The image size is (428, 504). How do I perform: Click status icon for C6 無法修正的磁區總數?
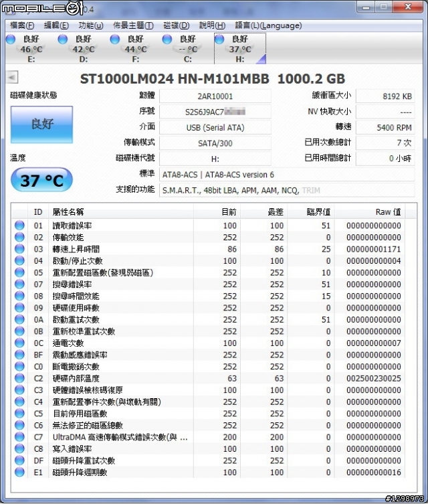click(x=19, y=425)
